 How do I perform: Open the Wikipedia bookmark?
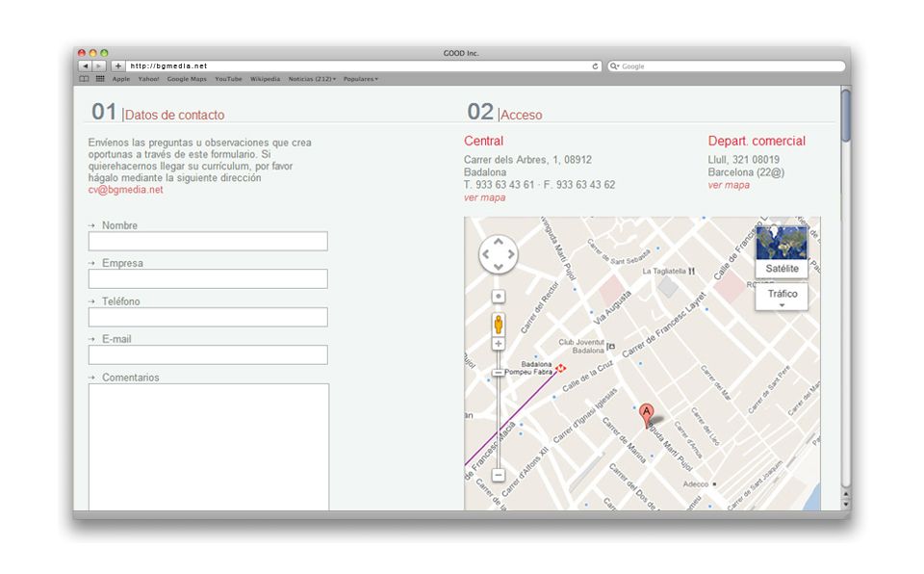pyautogui.click(x=265, y=79)
